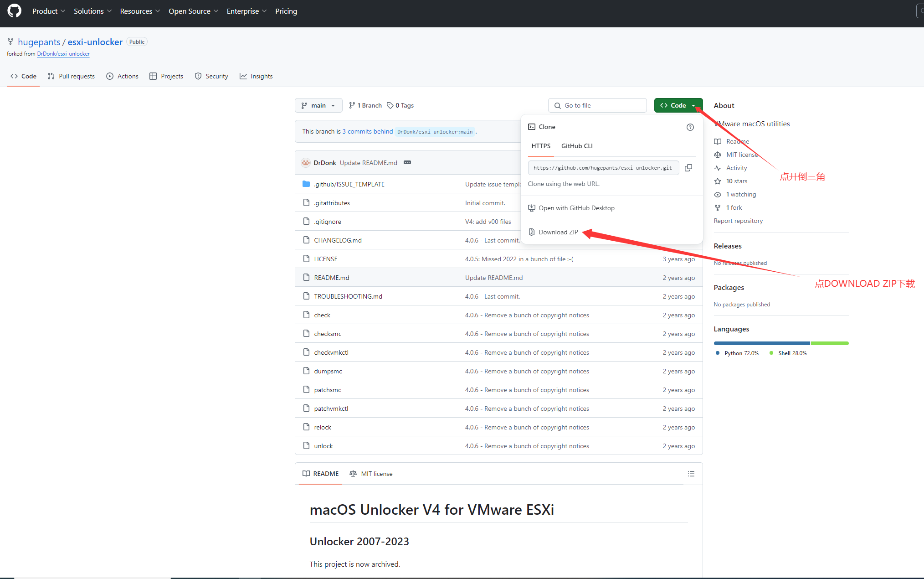
Task: Click the file icon for .gitignore row
Action: (x=306, y=222)
